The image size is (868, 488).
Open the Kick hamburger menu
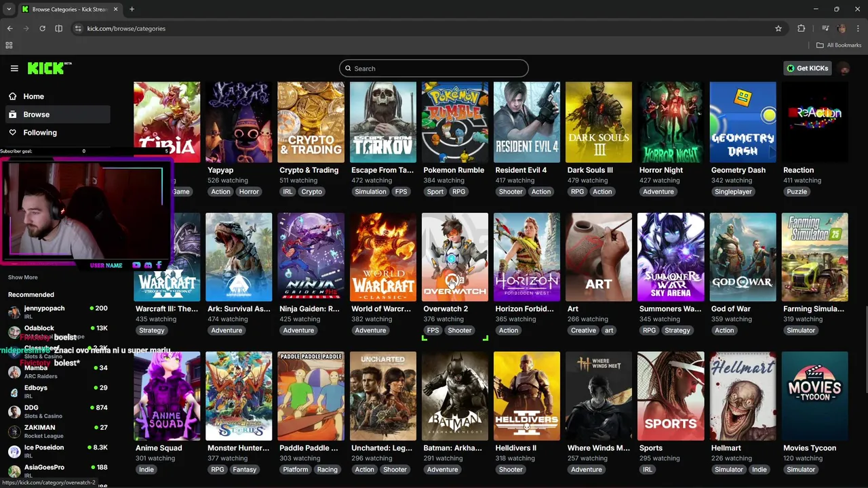pyautogui.click(x=14, y=68)
